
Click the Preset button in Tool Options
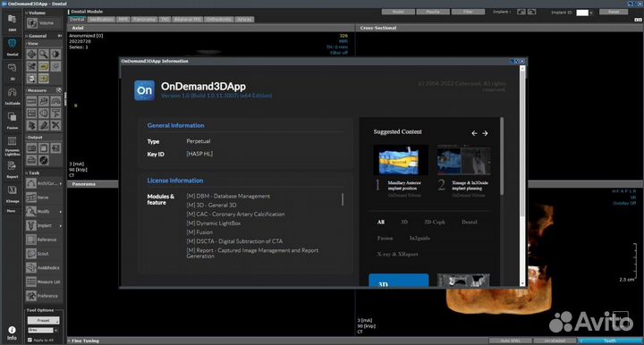pos(43,320)
